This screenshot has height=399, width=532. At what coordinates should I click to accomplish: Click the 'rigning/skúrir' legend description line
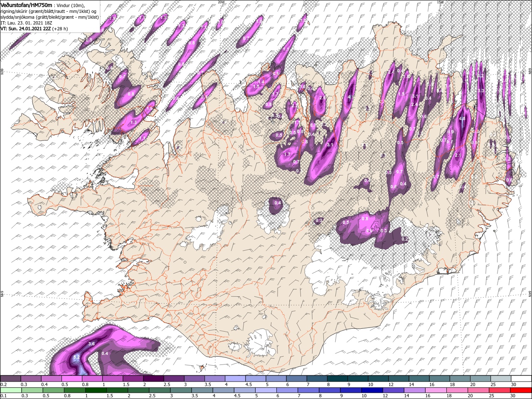[49, 11]
